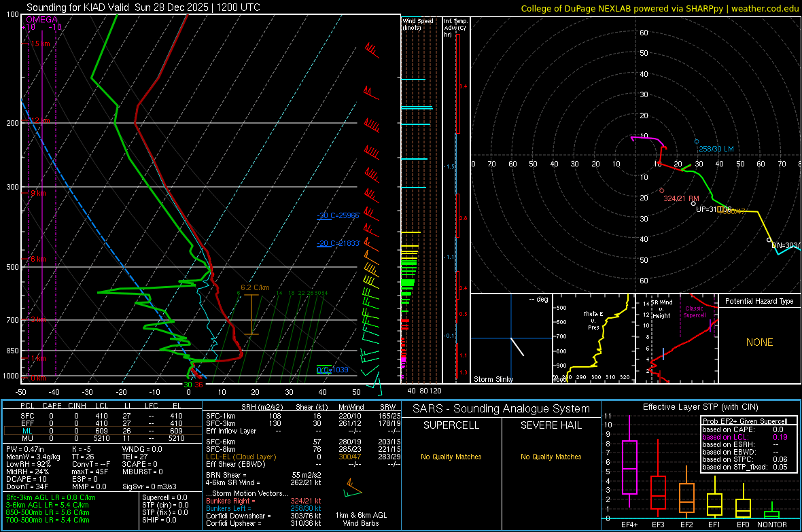
Task: Select the ML parcel row
Action: tap(102, 431)
